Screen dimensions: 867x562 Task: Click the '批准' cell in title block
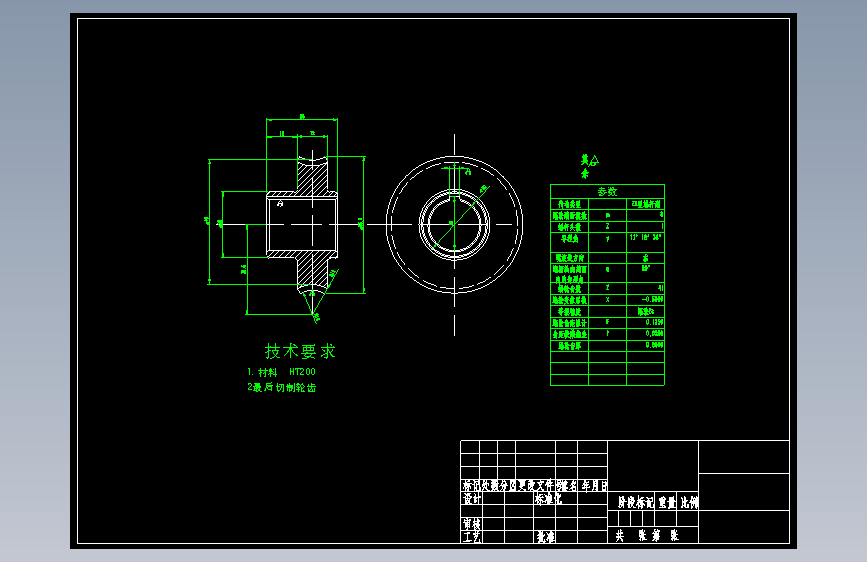546,537
